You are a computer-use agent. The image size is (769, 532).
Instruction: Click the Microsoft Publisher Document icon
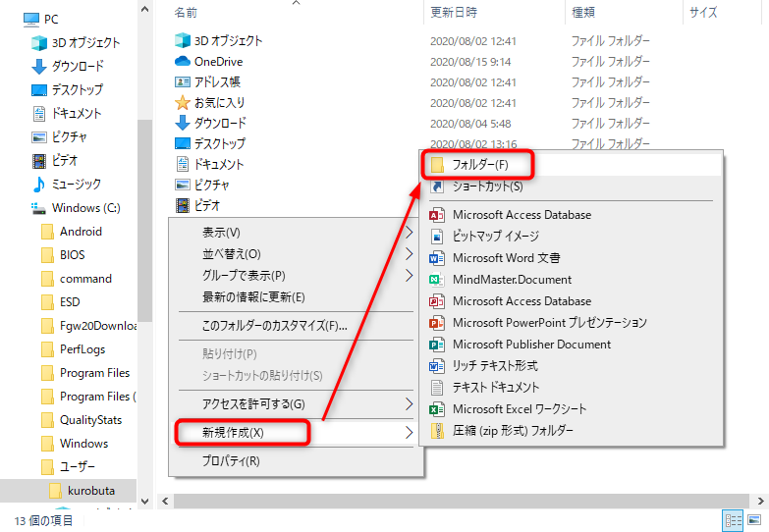tap(437, 345)
